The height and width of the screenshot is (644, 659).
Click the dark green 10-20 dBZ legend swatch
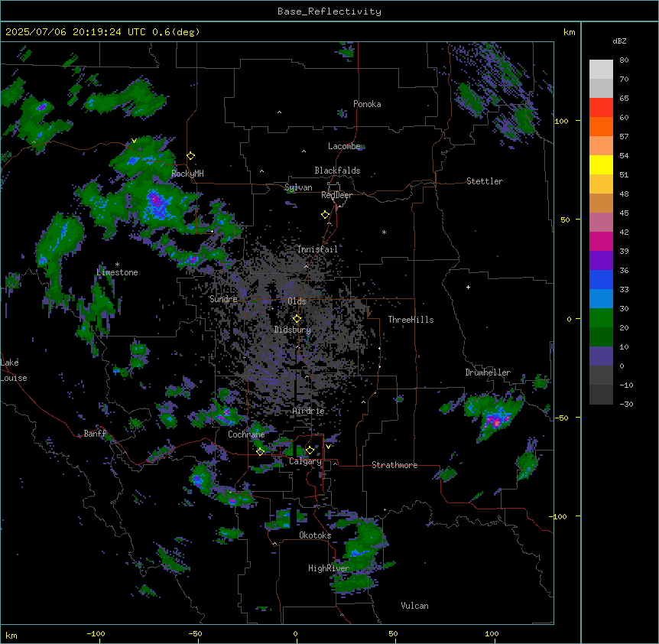coord(601,337)
